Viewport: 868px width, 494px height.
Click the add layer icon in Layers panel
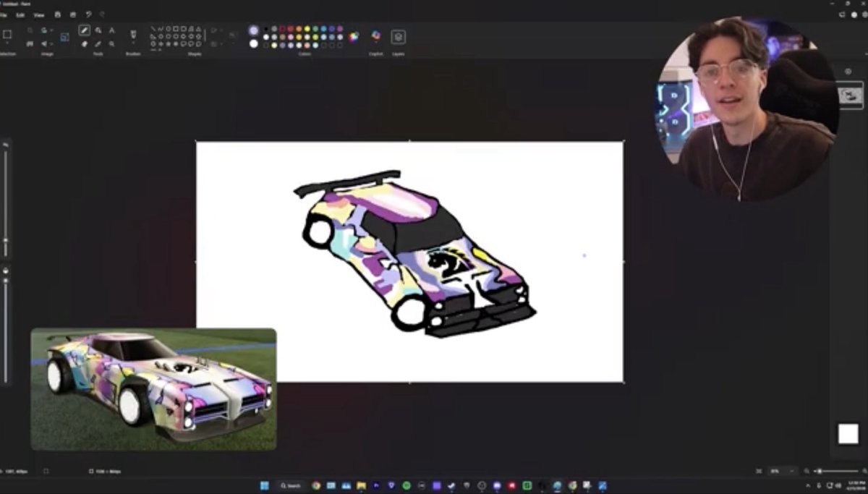point(848,71)
